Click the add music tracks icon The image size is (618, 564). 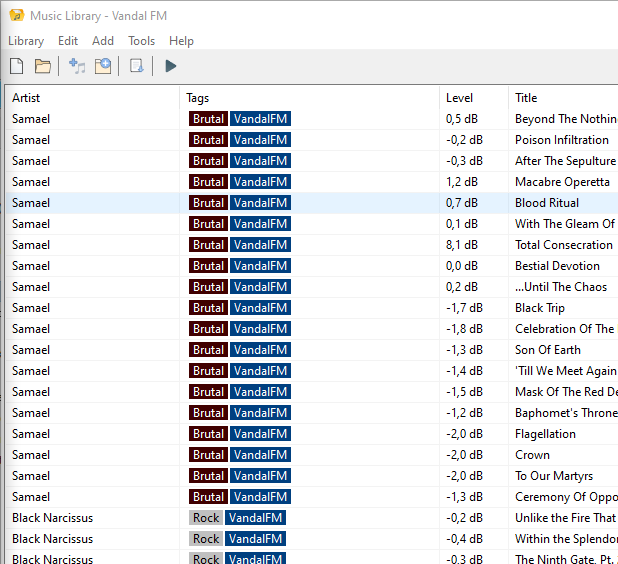[77, 66]
